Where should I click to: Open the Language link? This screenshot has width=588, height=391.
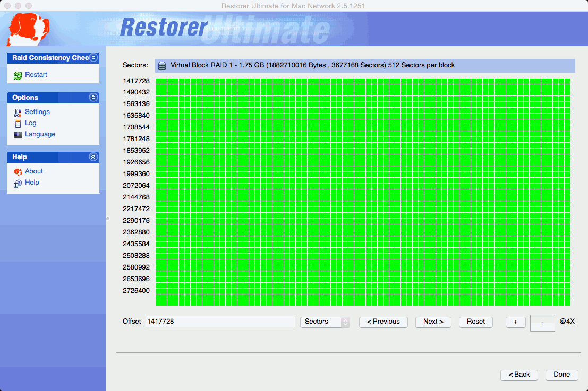[x=40, y=134]
